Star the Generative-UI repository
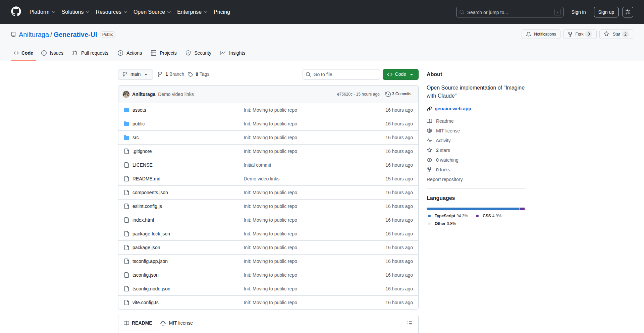Viewport: 644px width, 333px height. click(616, 34)
